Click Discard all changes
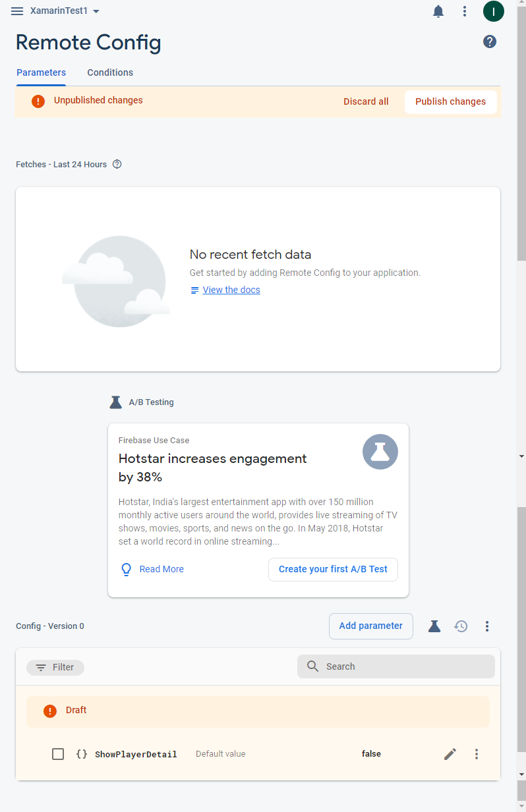 click(x=366, y=101)
